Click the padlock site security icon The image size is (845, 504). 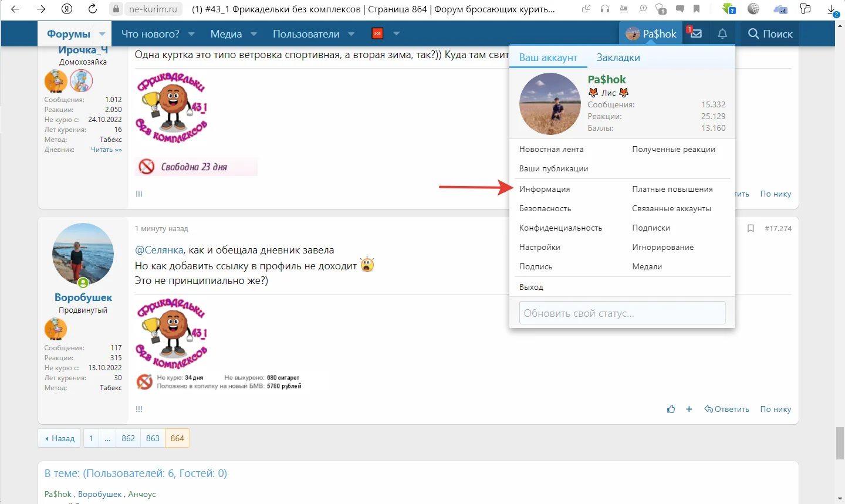(x=116, y=9)
